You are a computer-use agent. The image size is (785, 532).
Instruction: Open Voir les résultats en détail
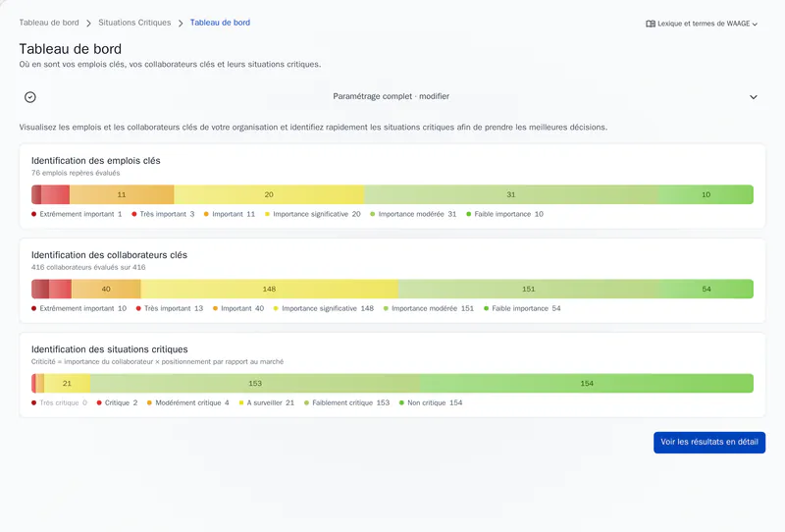(x=708, y=443)
